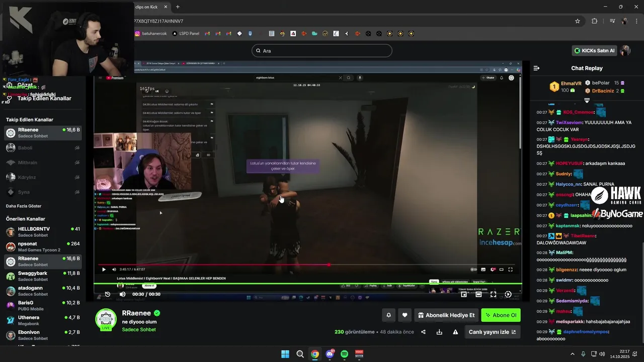Rewind the clip with the replay icon
Image resolution: width=644 pixels, height=362 pixels.
[x=107, y=294]
